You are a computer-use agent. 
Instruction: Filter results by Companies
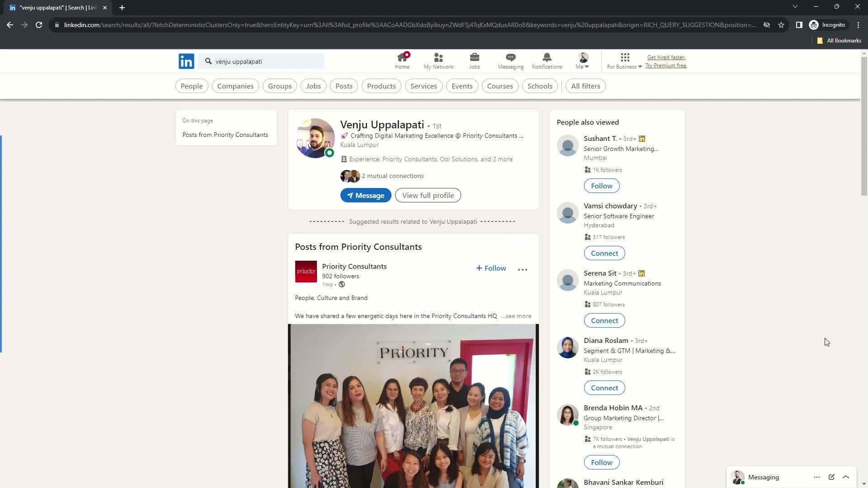coord(235,86)
